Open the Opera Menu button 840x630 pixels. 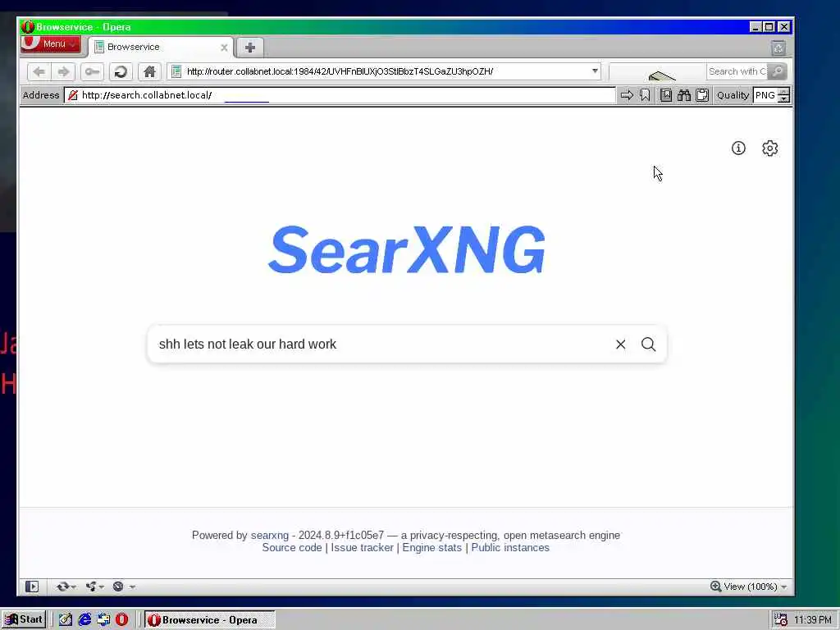coord(50,44)
